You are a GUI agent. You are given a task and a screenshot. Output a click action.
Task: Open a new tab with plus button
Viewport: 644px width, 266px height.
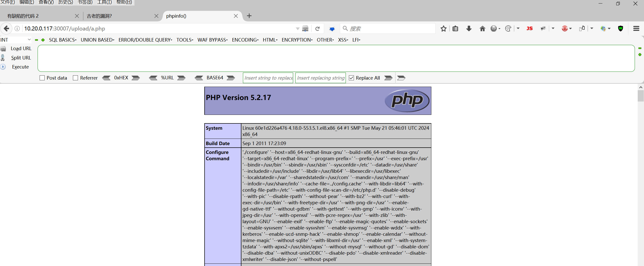click(249, 16)
